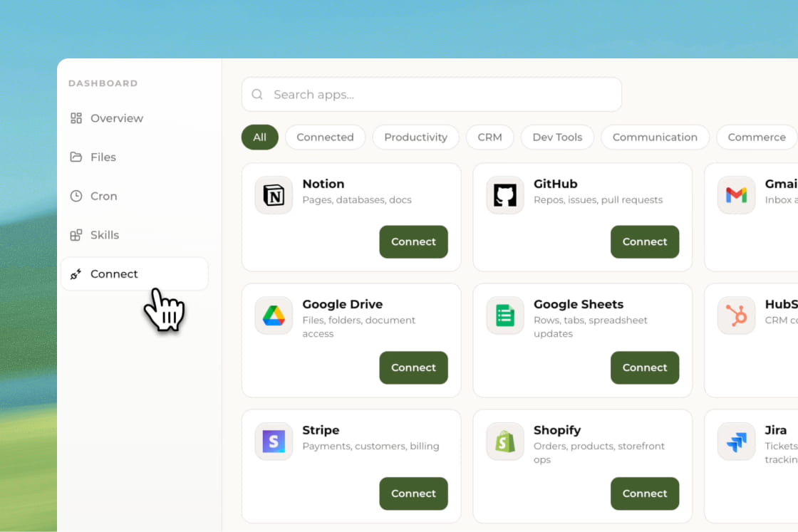Image resolution: width=798 pixels, height=532 pixels.
Task: Open Overview in the dashboard sidebar
Action: pyautogui.click(x=135, y=118)
